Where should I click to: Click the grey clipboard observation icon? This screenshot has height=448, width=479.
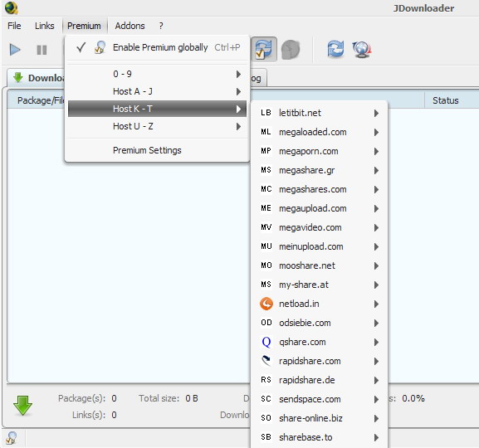291,49
